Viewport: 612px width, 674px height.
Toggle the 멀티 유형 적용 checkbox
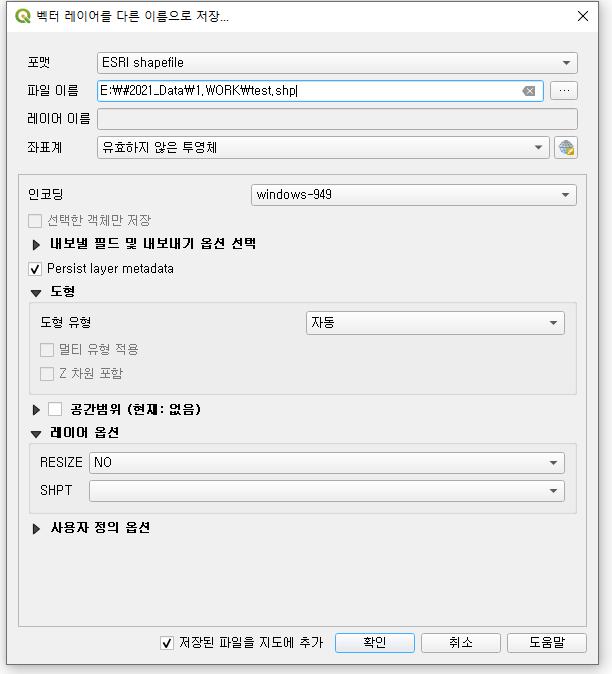[47, 350]
